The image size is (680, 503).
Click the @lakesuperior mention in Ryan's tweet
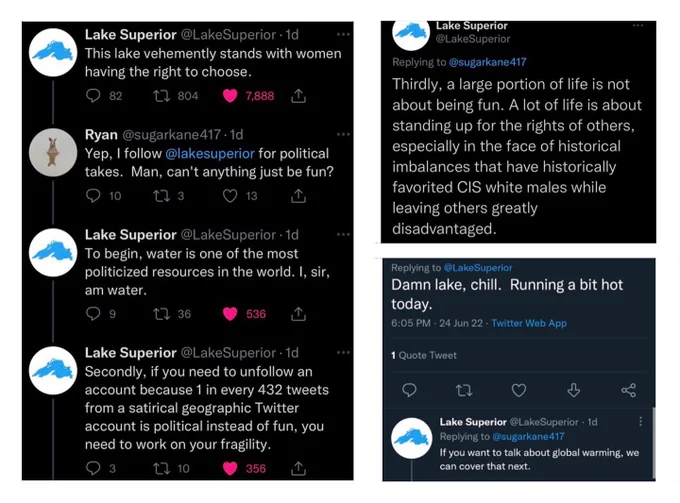coord(210,154)
